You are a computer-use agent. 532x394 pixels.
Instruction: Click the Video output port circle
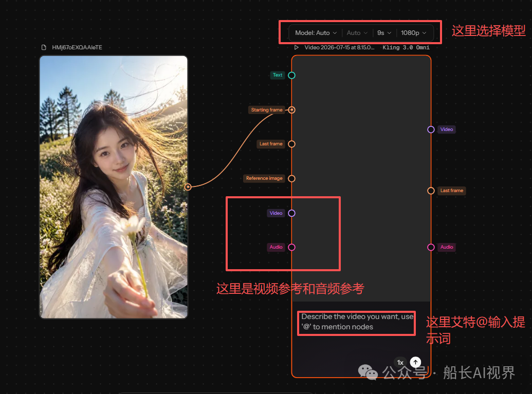point(431,129)
